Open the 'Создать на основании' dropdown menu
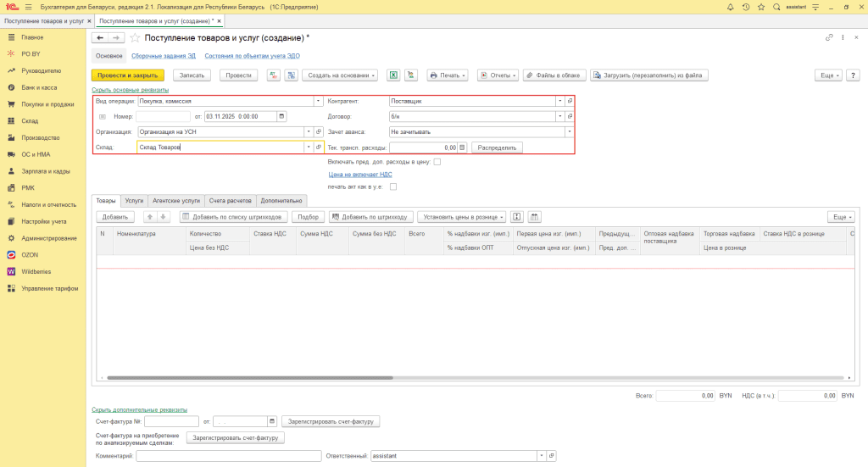This screenshot has width=868, height=467. click(340, 75)
